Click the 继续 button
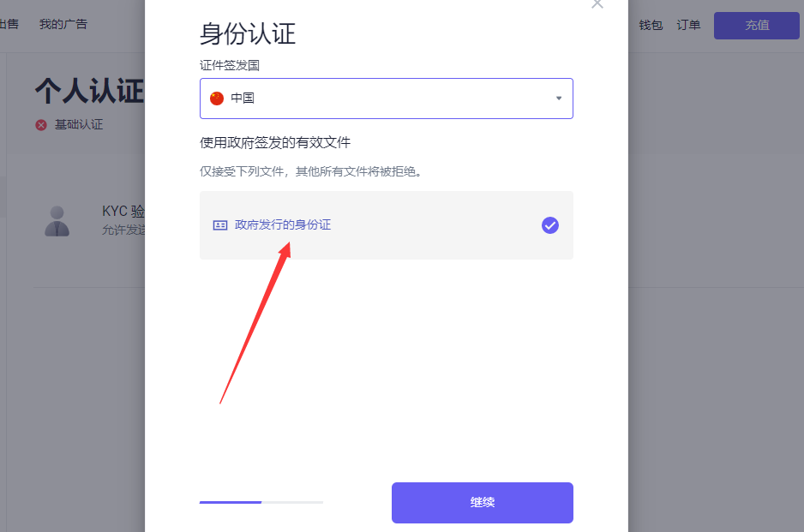 (x=483, y=502)
